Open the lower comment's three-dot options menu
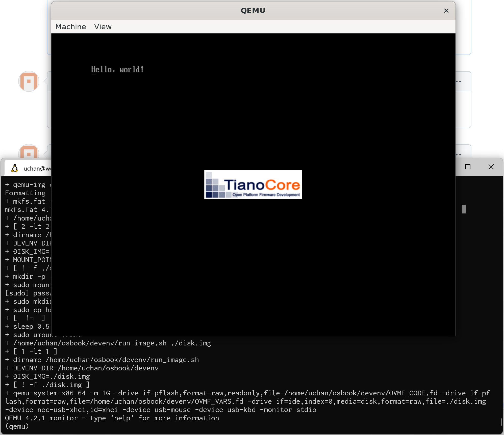Viewport: 504px width, 435px height. (x=459, y=154)
